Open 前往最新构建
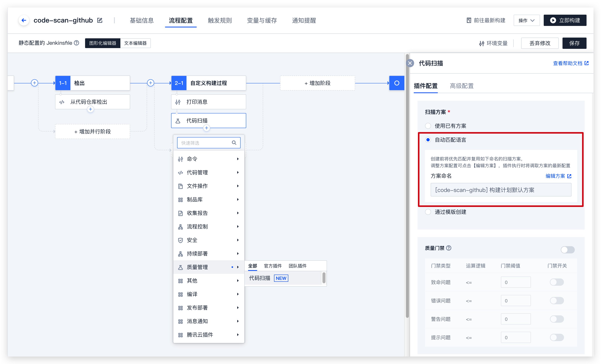 click(x=486, y=20)
